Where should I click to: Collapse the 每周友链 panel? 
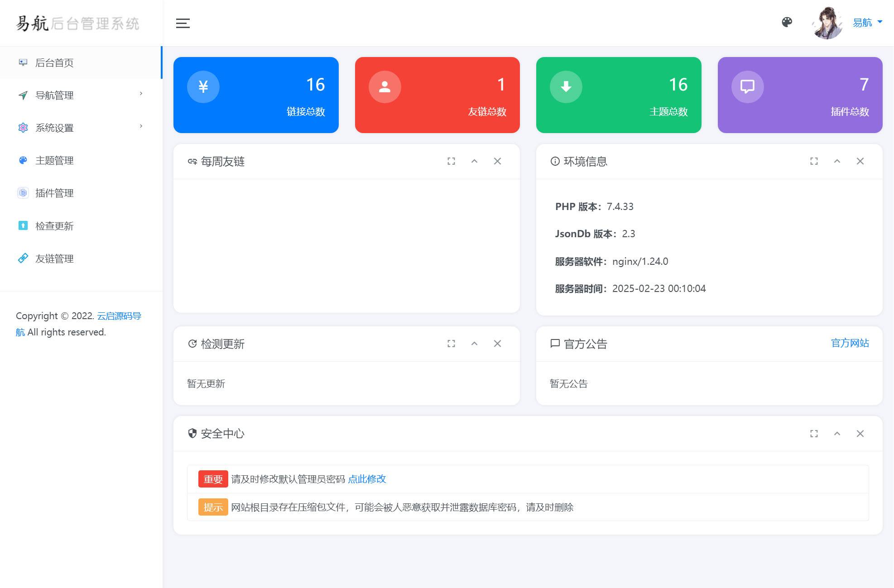click(x=474, y=161)
